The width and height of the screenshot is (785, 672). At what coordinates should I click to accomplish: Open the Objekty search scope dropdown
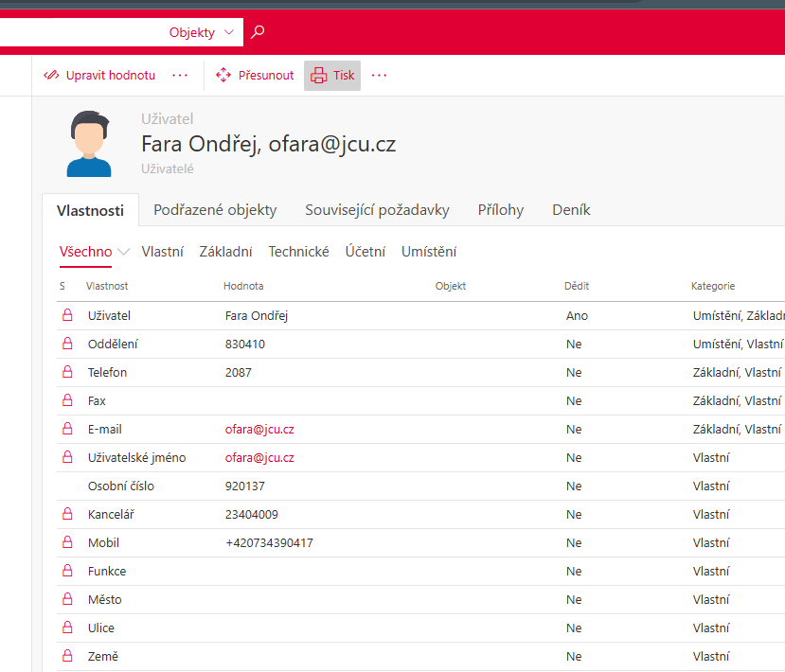tap(202, 33)
